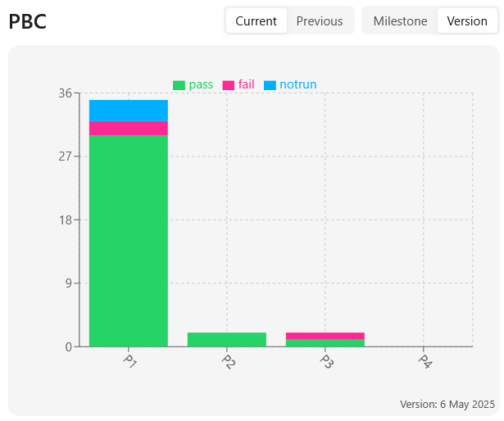Switch to the Previous view
The width and height of the screenshot is (504, 421).
[320, 21]
